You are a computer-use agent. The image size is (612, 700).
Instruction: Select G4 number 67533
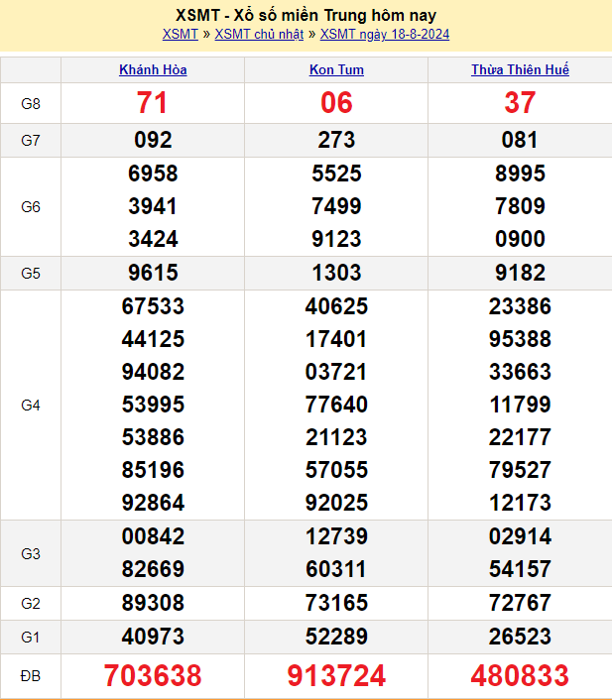153,306
